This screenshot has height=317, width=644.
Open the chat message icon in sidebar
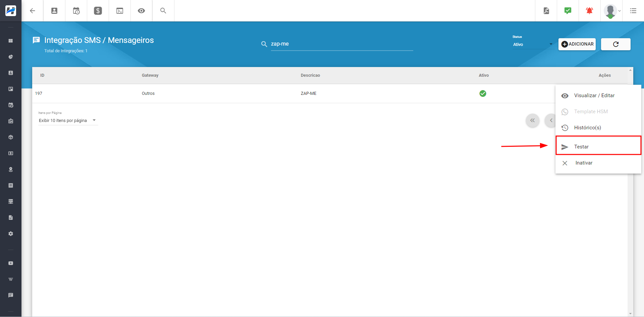(x=11, y=295)
